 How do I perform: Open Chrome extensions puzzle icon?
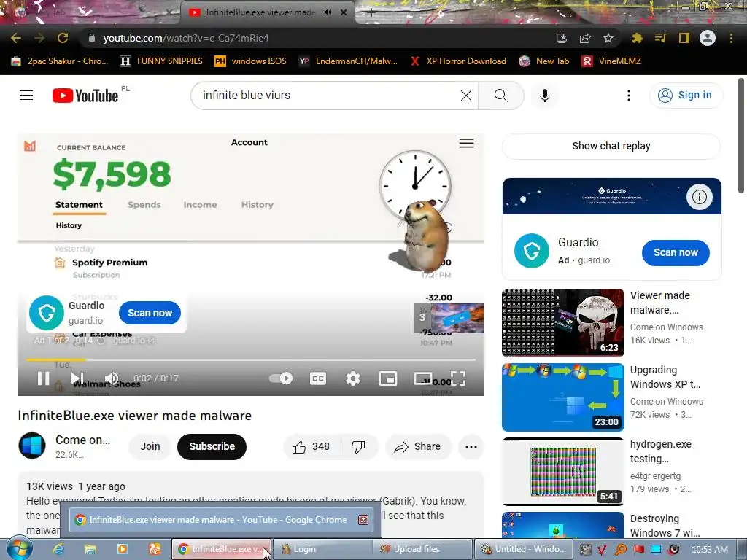click(637, 38)
